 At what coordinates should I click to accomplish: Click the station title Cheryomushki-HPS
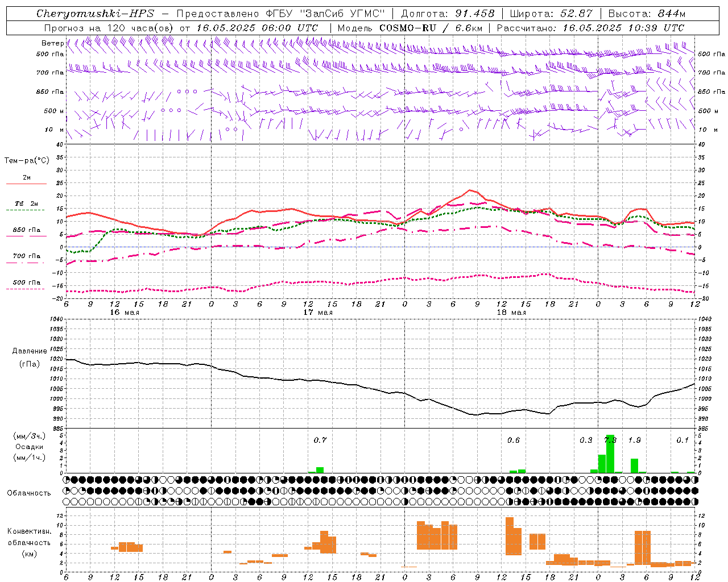point(95,14)
